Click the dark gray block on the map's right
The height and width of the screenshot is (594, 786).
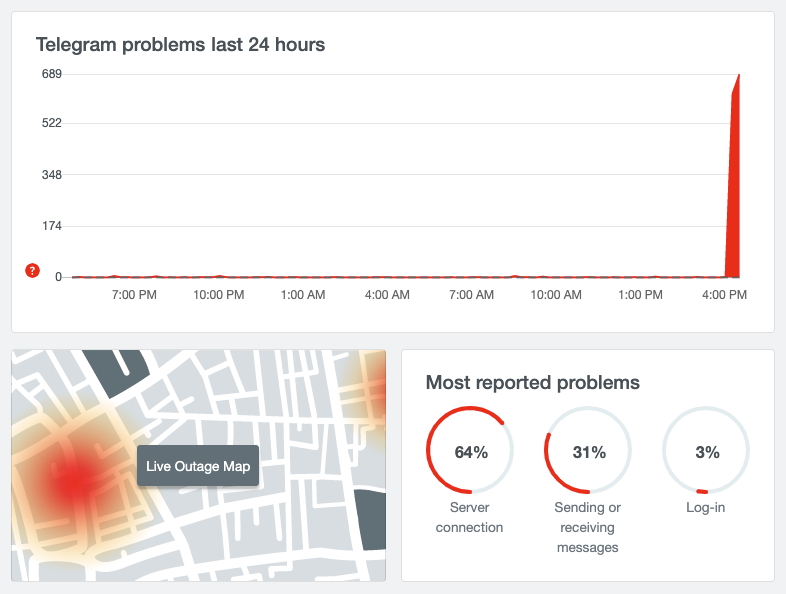[x=371, y=520]
